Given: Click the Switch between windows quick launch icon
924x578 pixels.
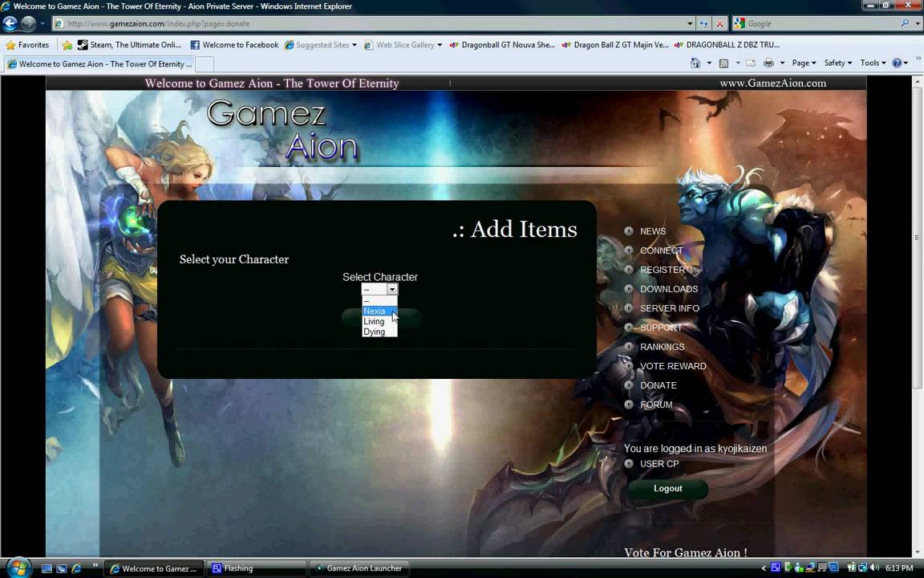Looking at the screenshot, I should (61, 568).
